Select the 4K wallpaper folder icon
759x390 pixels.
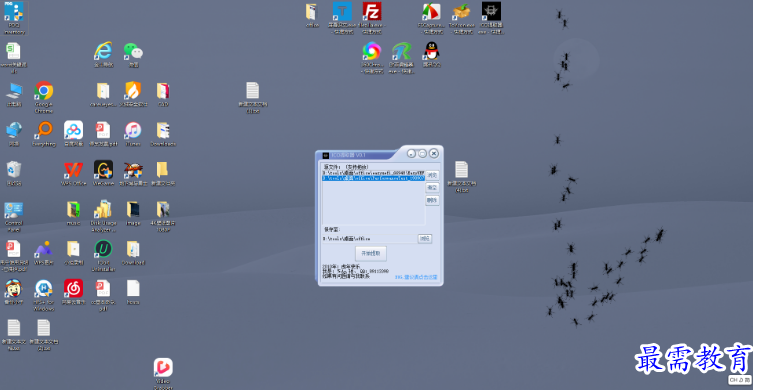click(163, 210)
